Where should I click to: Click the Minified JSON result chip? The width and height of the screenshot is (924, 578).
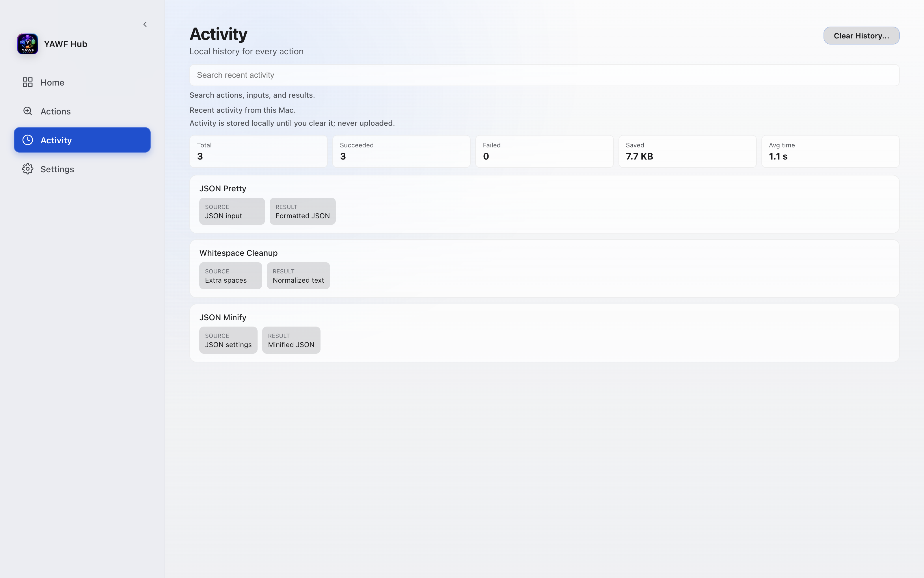291,340
